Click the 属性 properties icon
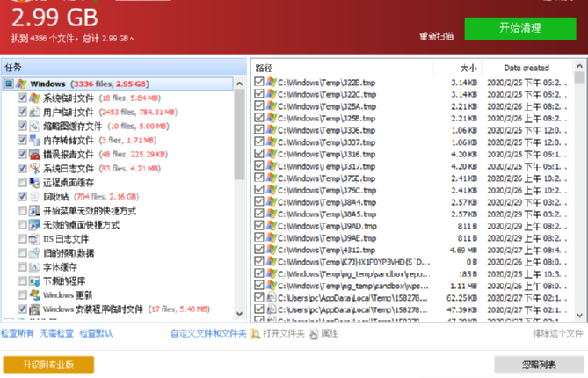 pos(314,333)
